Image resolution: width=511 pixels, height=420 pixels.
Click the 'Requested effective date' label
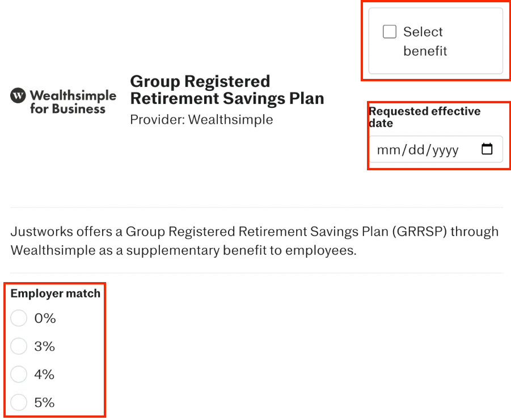coord(424,117)
